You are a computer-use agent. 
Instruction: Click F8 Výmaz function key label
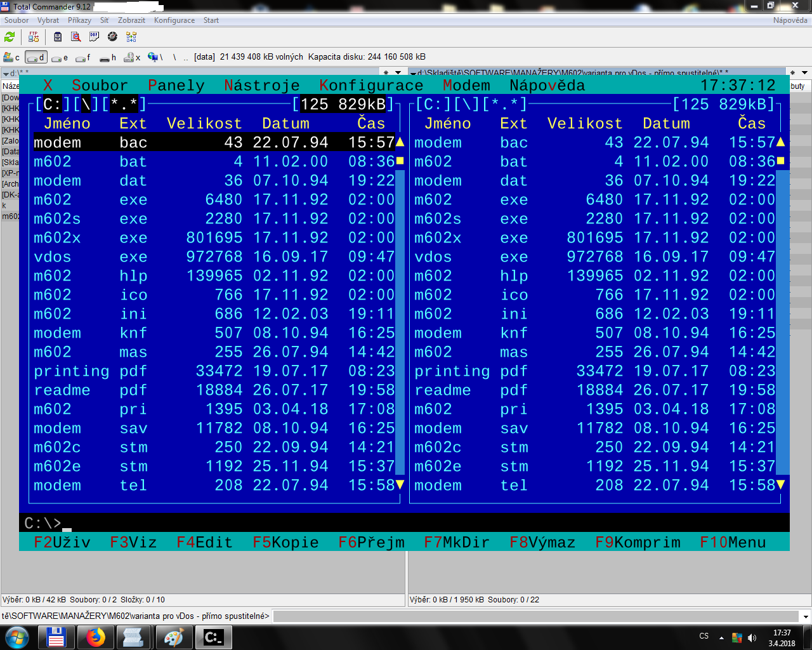pyautogui.click(x=542, y=542)
